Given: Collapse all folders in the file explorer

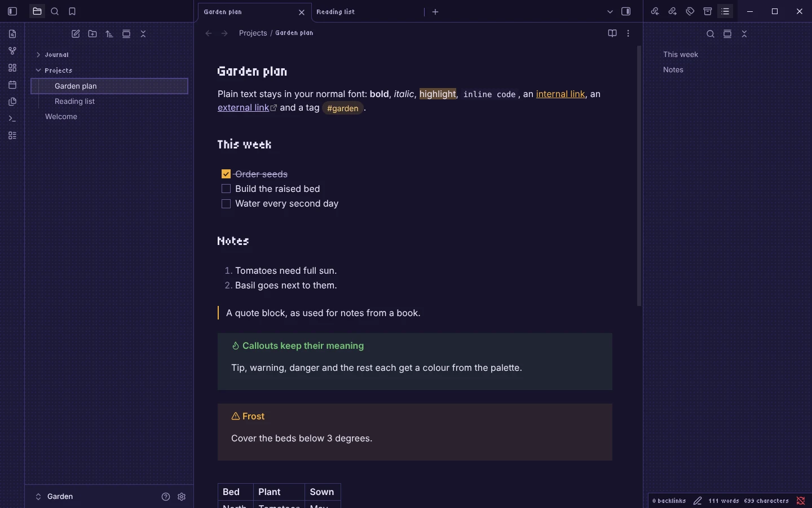Looking at the screenshot, I should 143,34.
